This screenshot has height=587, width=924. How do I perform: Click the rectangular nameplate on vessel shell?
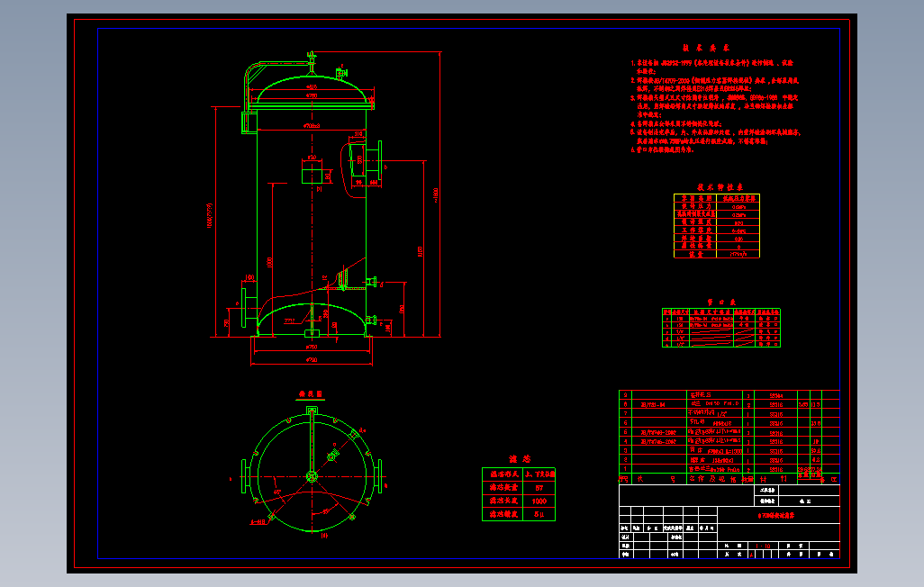(312, 176)
